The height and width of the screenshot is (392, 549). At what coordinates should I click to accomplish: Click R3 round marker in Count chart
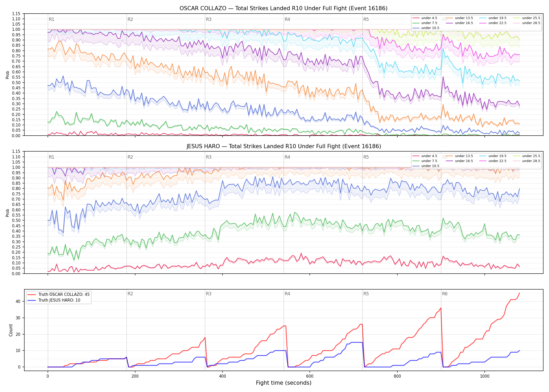[x=209, y=294]
